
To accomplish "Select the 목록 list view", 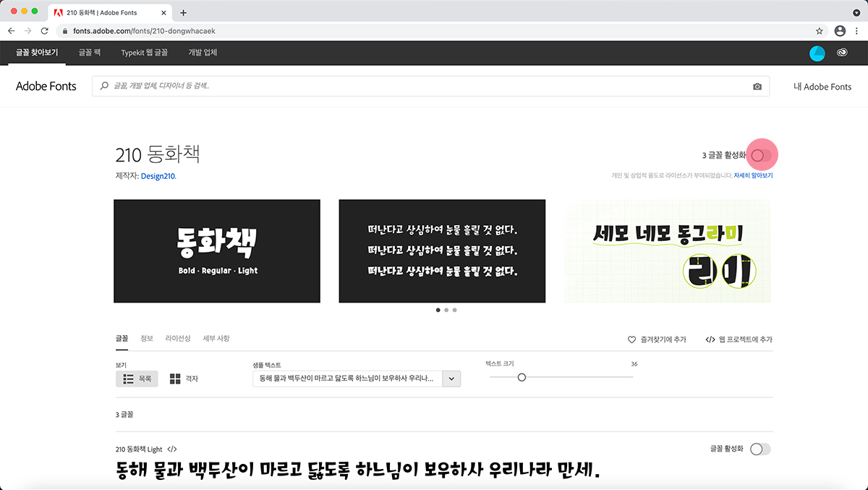I will click(x=137, y=379).
